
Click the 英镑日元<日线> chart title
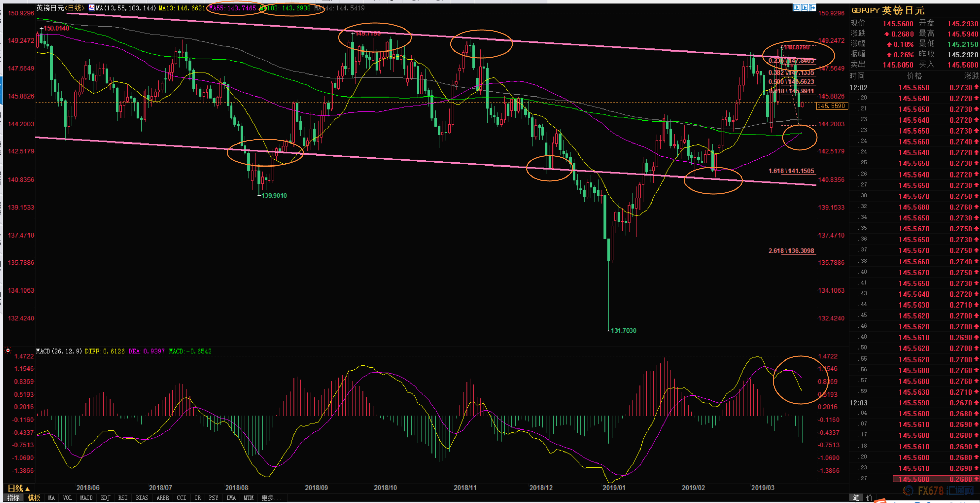[60, 8]
